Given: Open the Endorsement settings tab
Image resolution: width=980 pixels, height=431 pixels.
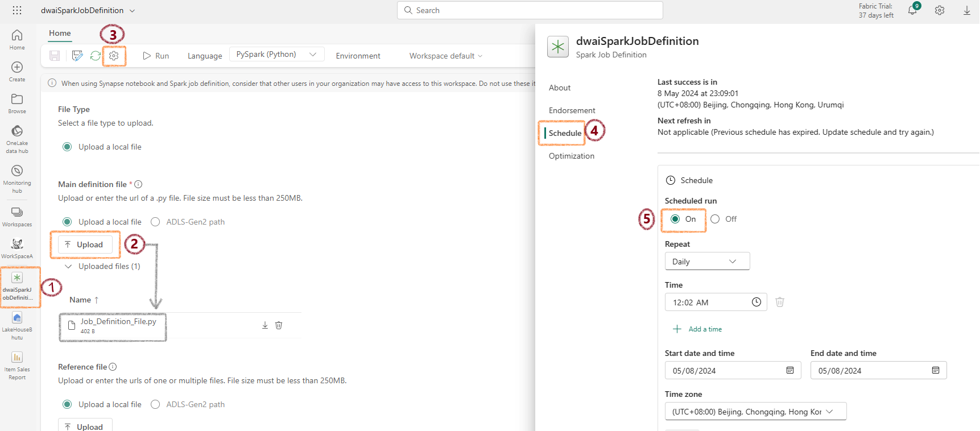Looking at the screenshot, I should pos(572,110).
